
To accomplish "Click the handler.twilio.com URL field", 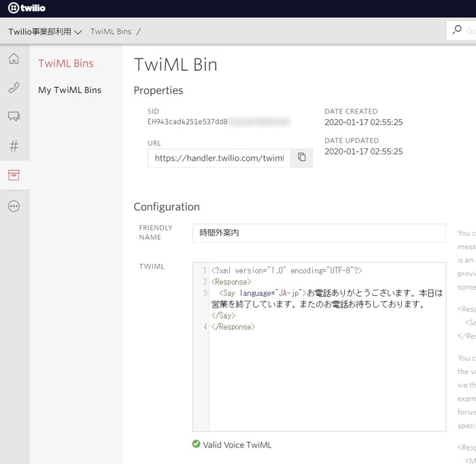I will (x=219, y=158).
